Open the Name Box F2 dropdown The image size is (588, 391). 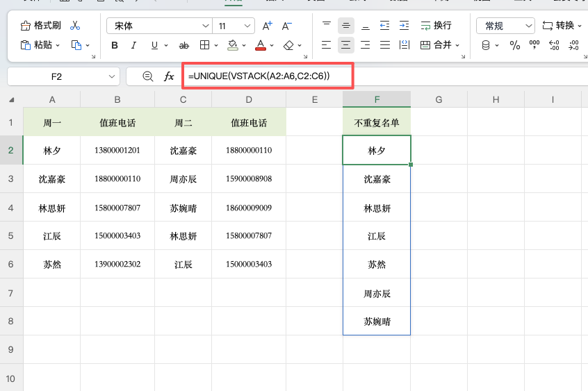112,76
